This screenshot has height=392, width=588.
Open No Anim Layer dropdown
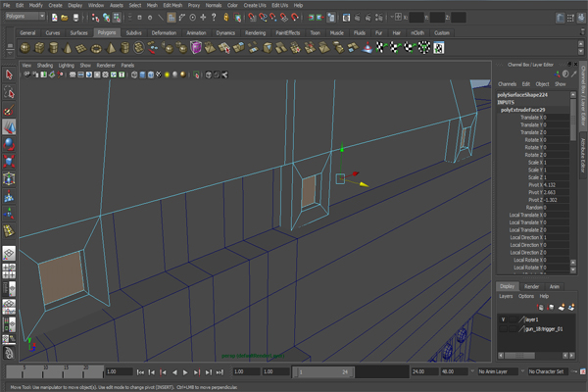click(x=499, y=371)
